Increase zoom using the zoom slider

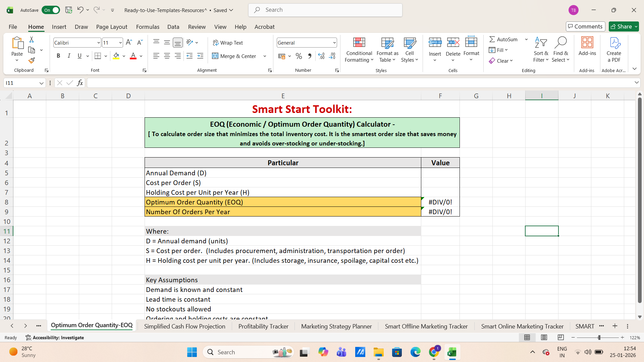tap(622, 338)
